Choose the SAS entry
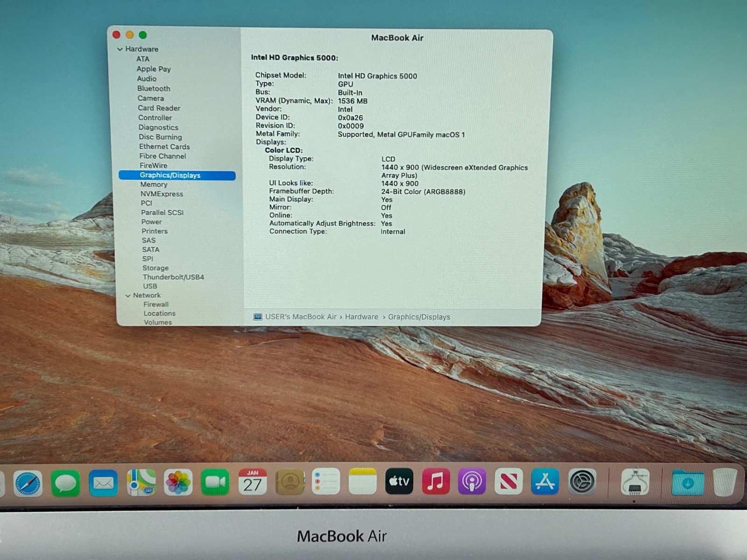Image resolution: width=747 pixels, height=560 pixels. [x=149, y=241]
